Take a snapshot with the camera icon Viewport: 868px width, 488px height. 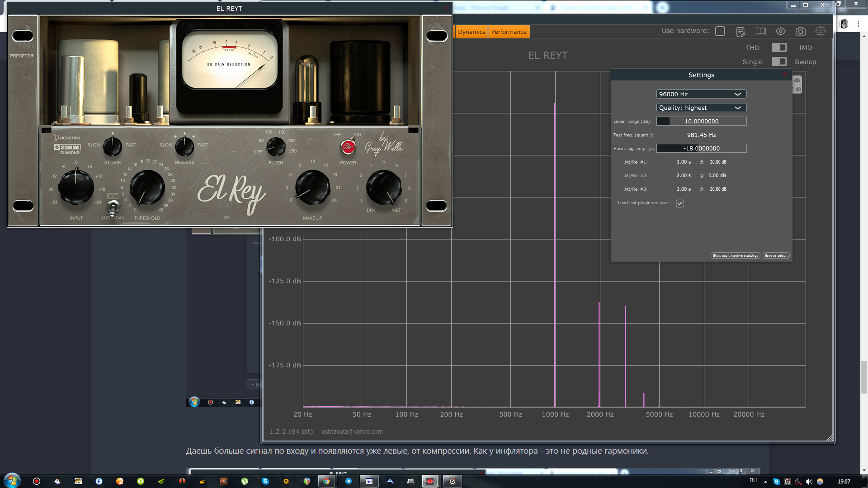coord(801,31)
